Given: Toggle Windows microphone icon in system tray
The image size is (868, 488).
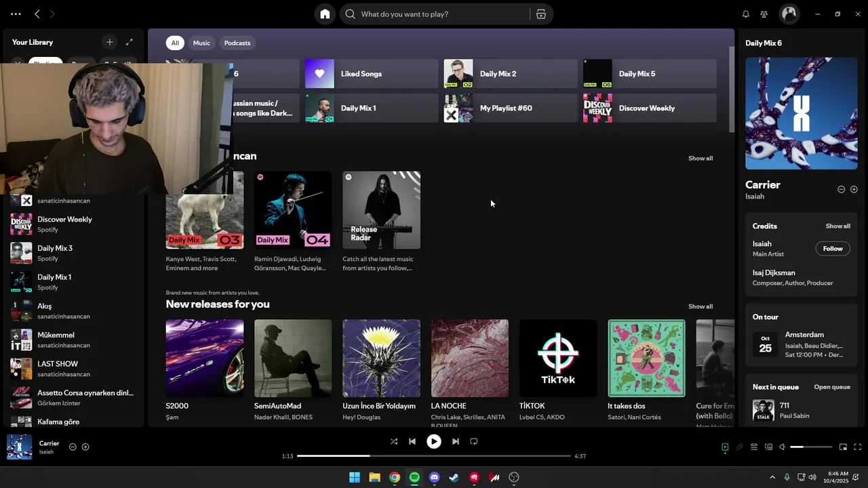Looking at the screenshot, I should (787, 477).
